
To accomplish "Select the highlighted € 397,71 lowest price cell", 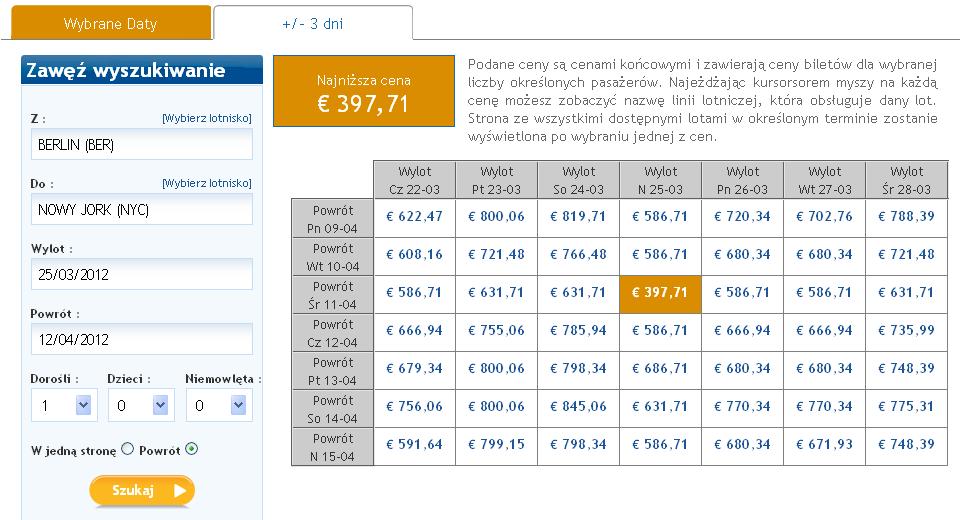I will point(660,294).
